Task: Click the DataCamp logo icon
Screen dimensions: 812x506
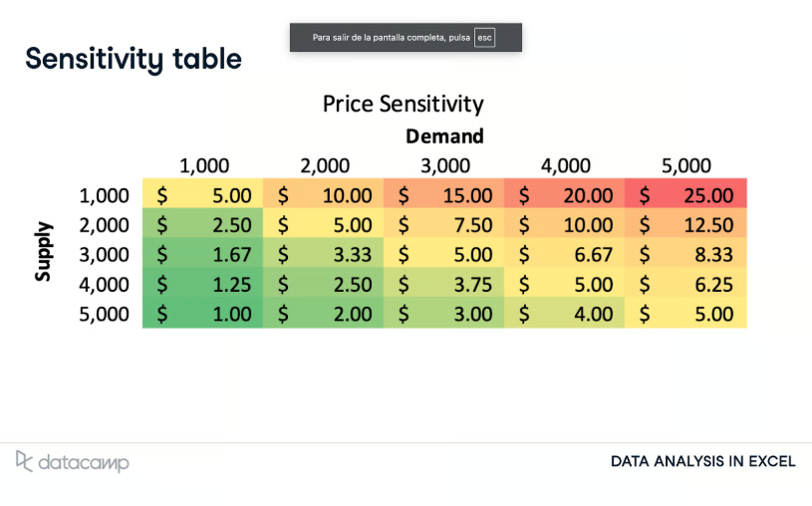Action: point(25,460)
